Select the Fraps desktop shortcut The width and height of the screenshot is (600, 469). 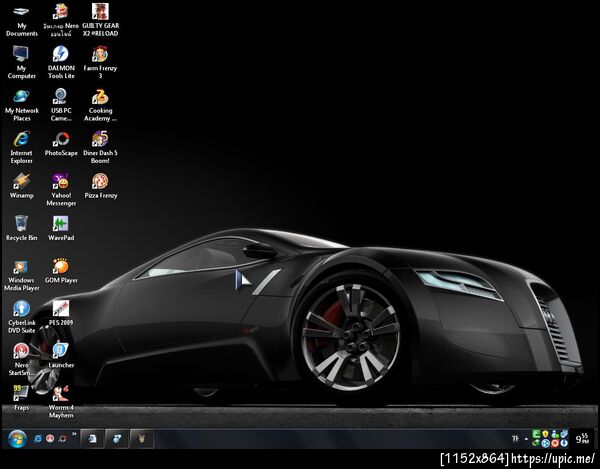click(x=21, y=398)
